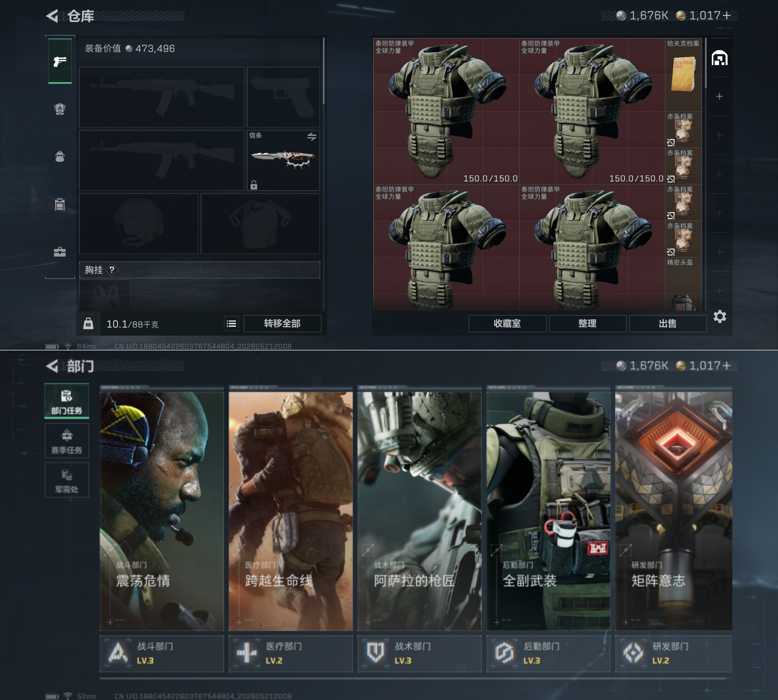Click the horizontal scrollbar under department buttons

click(413, 679)
